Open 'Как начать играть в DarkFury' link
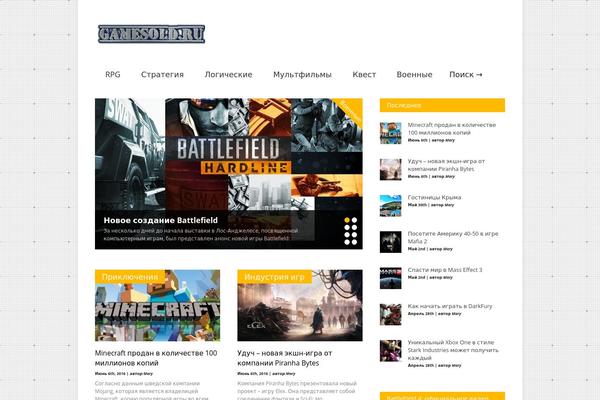The image size is (600, 400). (450, 306)
